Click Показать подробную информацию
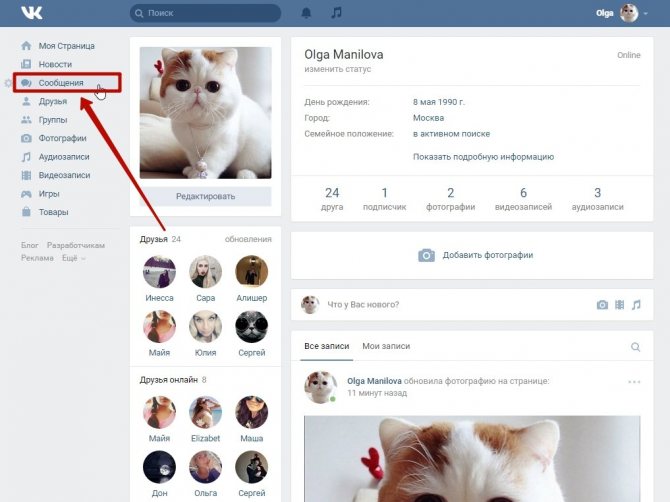 click(x=483, y=157)
